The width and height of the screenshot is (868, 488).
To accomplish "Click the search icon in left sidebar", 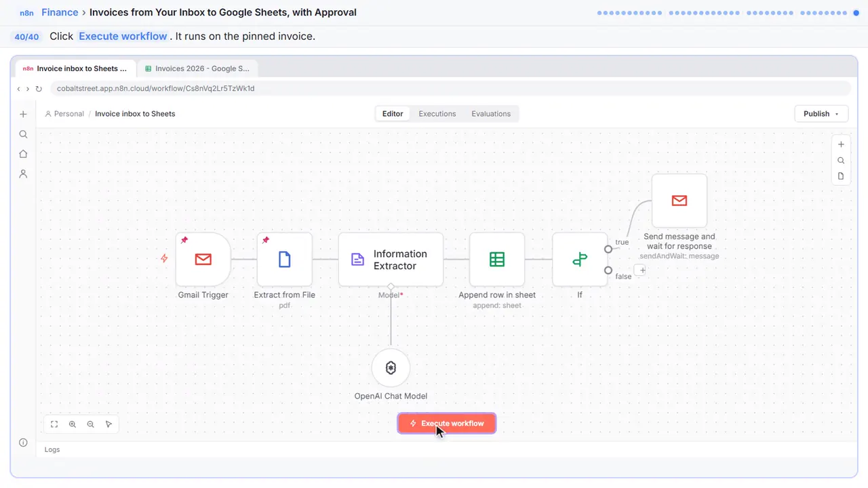I will (23, 134).
